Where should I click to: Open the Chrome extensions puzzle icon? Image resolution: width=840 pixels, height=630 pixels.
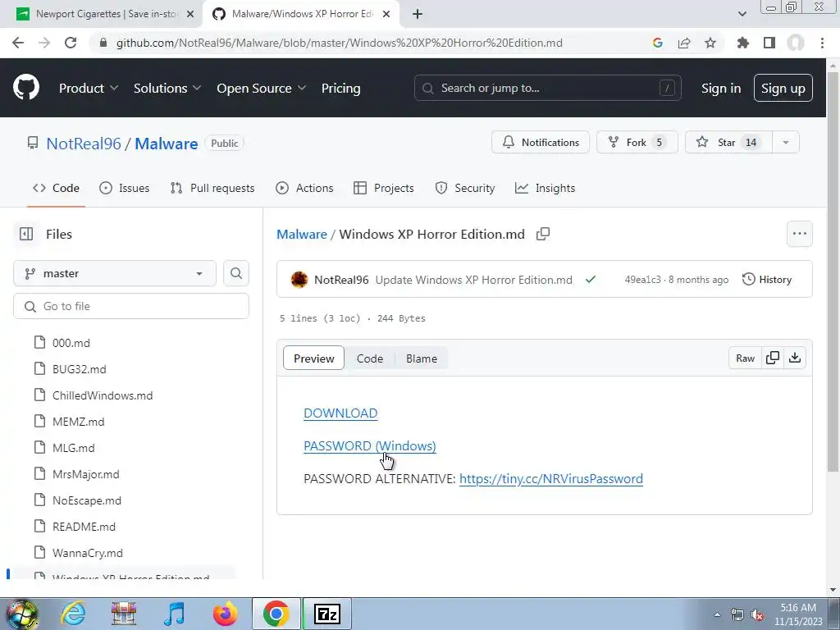tap(743, 43)
